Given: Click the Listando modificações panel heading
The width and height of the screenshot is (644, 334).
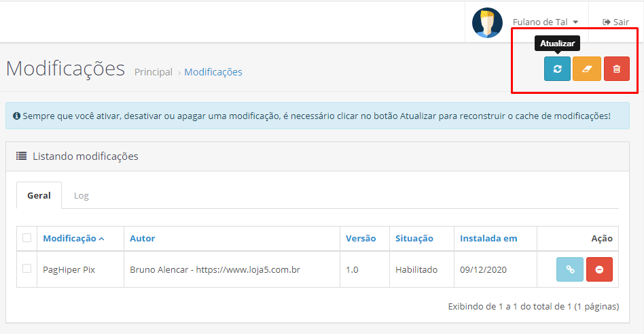Looking at the screenshot, I should click(x=86, y=156).
